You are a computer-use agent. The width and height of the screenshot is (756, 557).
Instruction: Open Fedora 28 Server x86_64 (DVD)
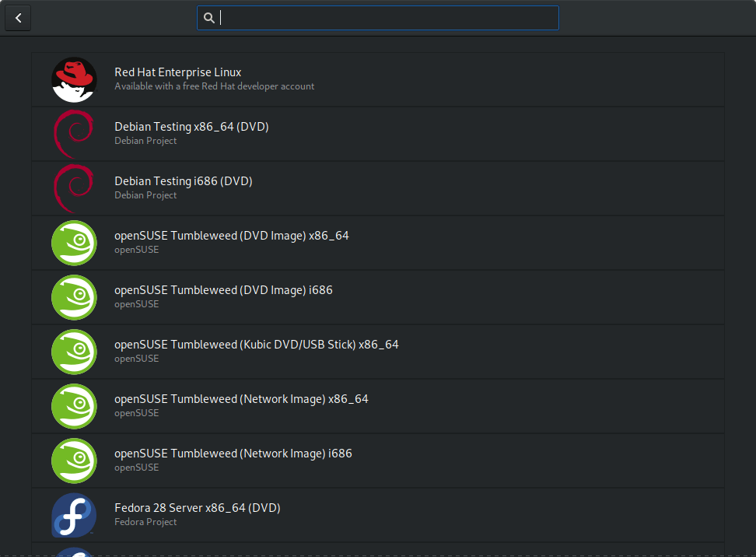point(197,508)
